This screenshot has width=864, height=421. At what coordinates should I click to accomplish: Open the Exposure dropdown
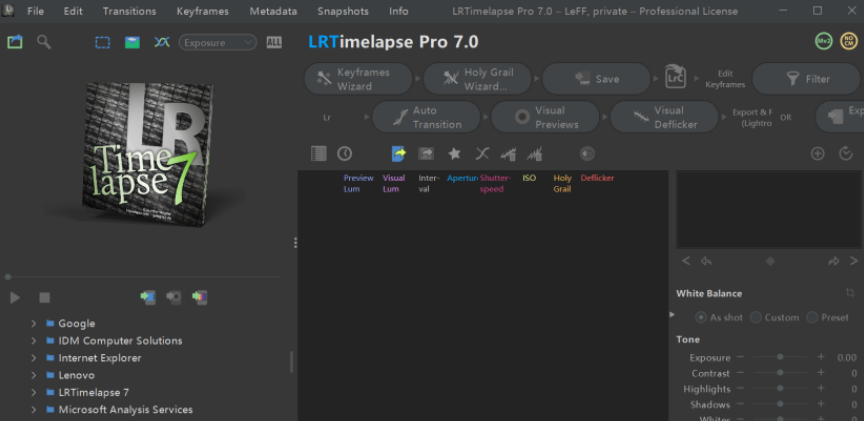point(218,42)
